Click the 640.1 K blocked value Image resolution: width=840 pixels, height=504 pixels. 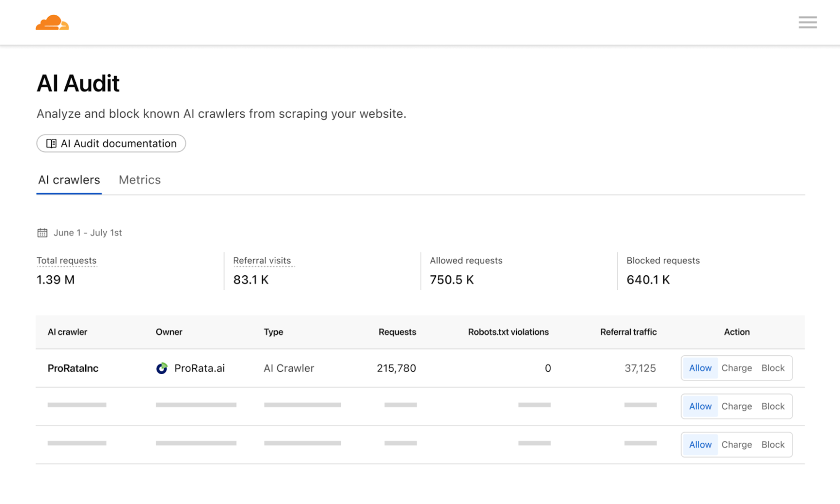point(648,280)
